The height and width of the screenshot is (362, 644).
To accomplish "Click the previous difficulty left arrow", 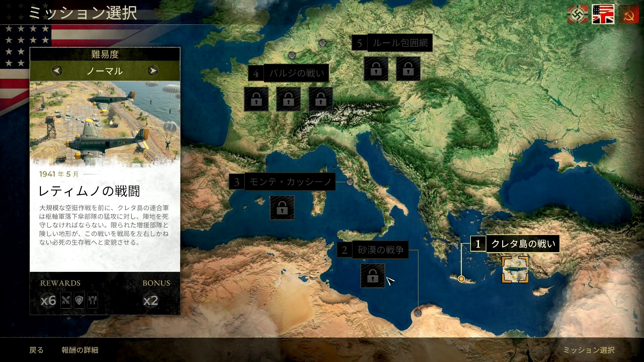I will [57, 71].
